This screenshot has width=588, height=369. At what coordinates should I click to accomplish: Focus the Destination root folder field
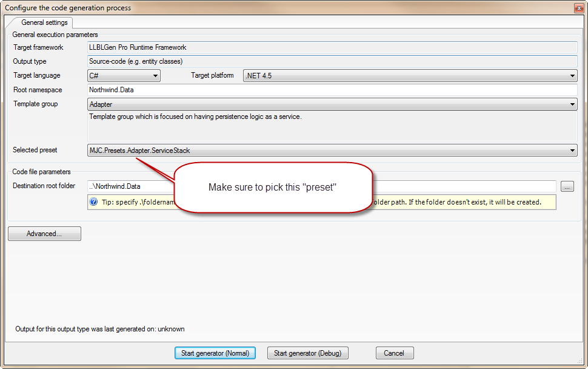tap(130, 186)
